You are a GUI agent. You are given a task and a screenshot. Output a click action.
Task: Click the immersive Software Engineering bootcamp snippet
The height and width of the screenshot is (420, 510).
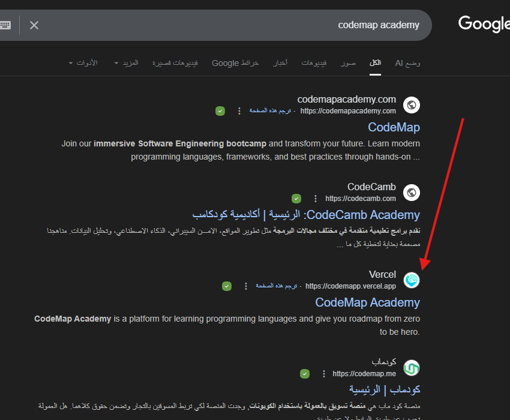[x=241, y=151]
